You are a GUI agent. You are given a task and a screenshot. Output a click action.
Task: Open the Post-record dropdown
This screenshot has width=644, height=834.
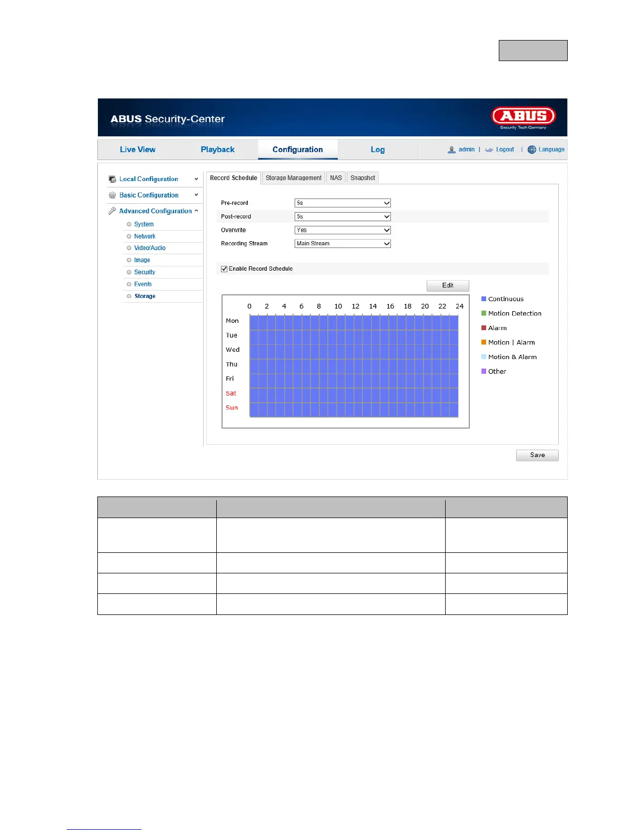pos(343,216)
